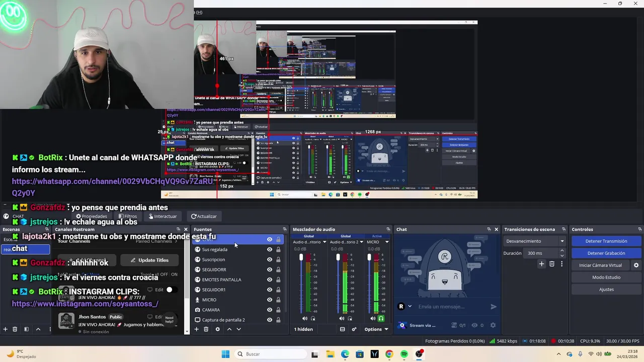The width and height of the screenshot is (644, 362).
Task: Open Filtros for selected source
Action: pyautogui.click(x=127, y=216)
